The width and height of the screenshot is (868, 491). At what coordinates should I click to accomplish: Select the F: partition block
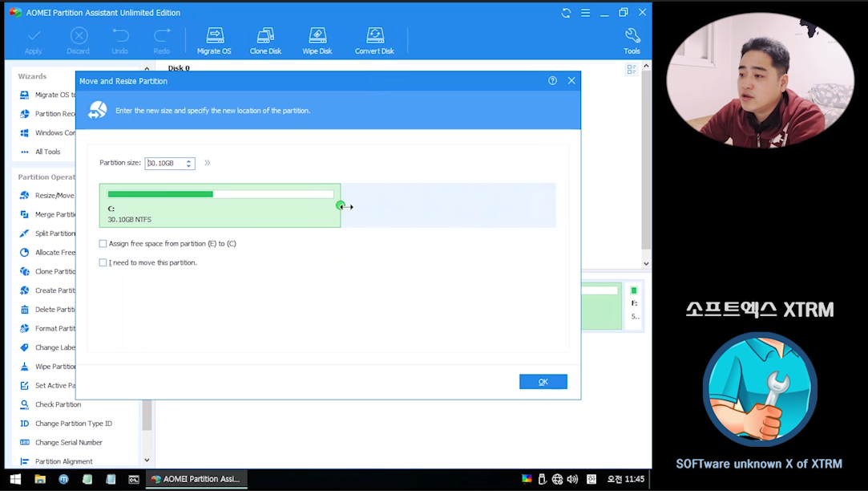click(635, 307)
